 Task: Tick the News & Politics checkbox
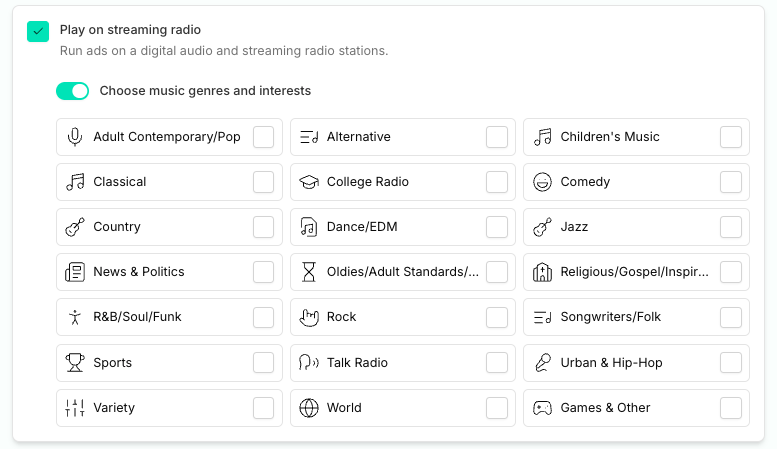[264, 272]
